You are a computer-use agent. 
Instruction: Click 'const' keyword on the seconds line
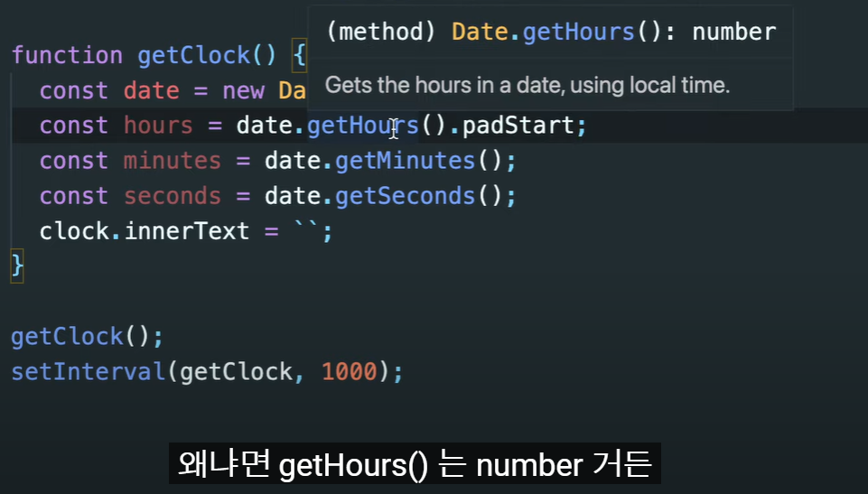74,196
